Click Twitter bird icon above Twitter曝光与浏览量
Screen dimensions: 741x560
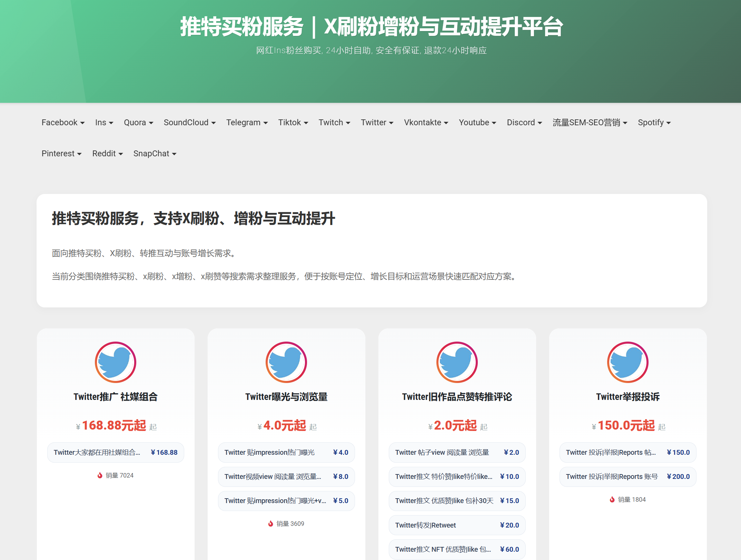286,362
